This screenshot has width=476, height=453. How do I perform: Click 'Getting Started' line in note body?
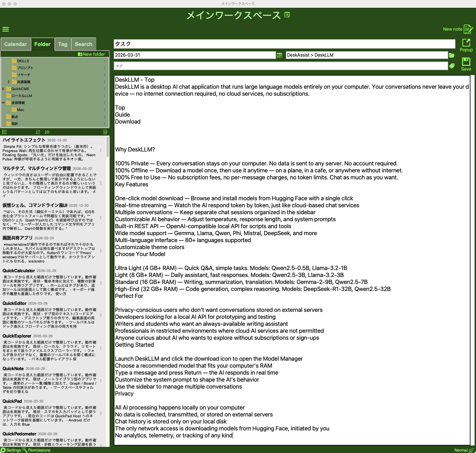pos(134,345)
